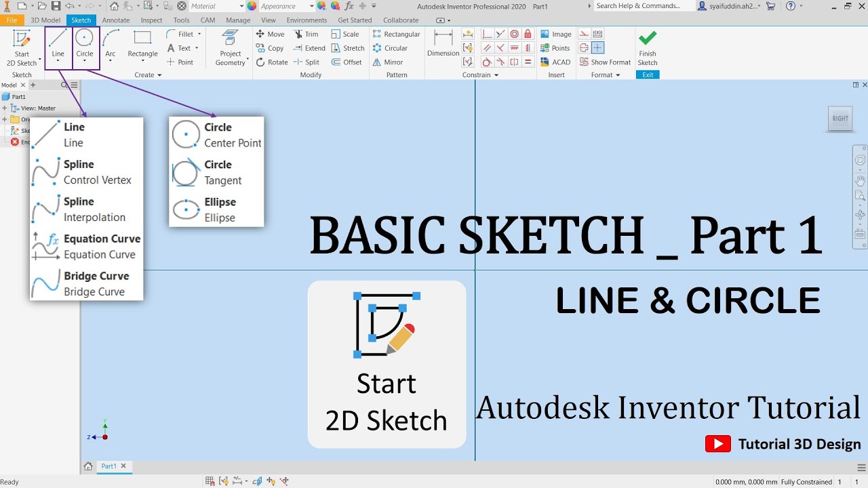Open the Arc tool dropdown arrow
Viewport: 868px width, 488px height.
click(x=111, y=62)
